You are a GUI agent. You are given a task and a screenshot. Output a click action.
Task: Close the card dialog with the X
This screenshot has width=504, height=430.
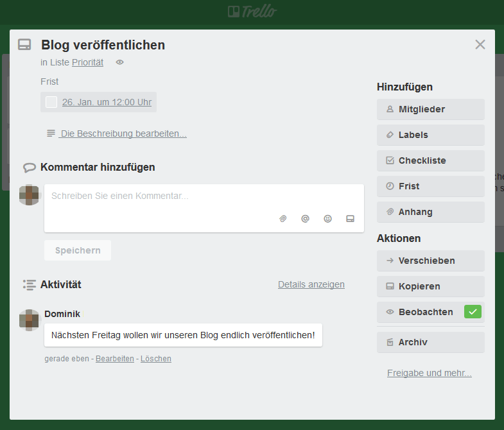click(x=480, y=44)
